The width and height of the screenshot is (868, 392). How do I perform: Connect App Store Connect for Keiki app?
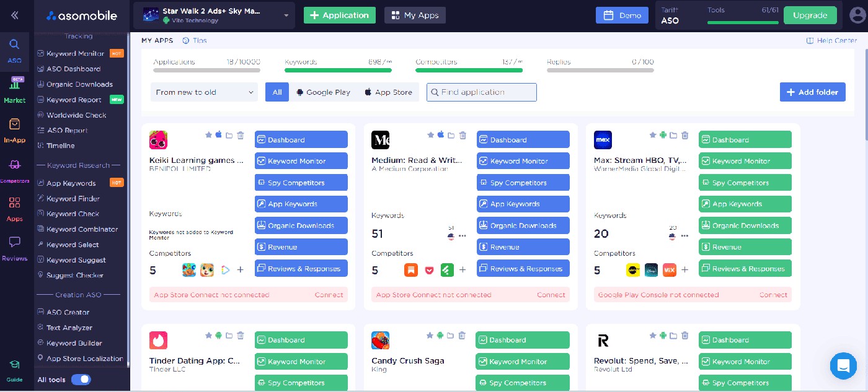coord(329,295)
